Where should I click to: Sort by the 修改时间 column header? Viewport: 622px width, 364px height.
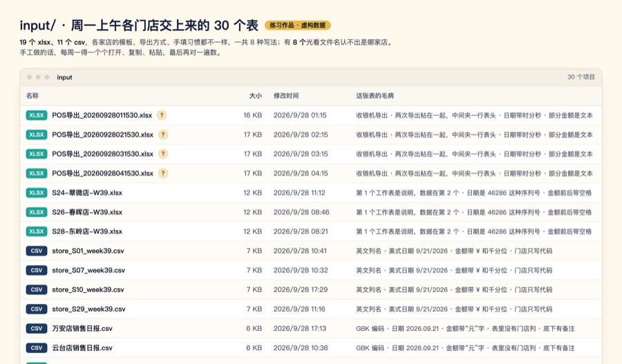point(286,95)
